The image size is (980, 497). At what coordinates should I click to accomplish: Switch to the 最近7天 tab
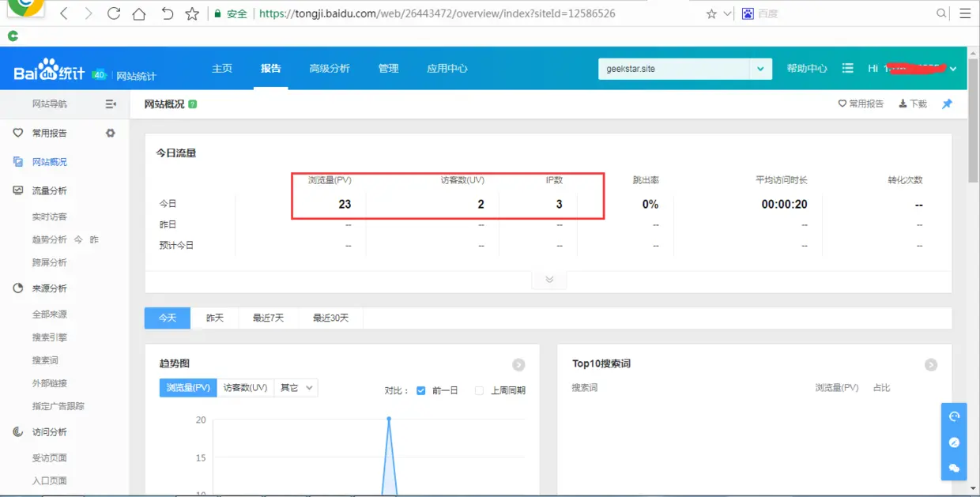269,318
